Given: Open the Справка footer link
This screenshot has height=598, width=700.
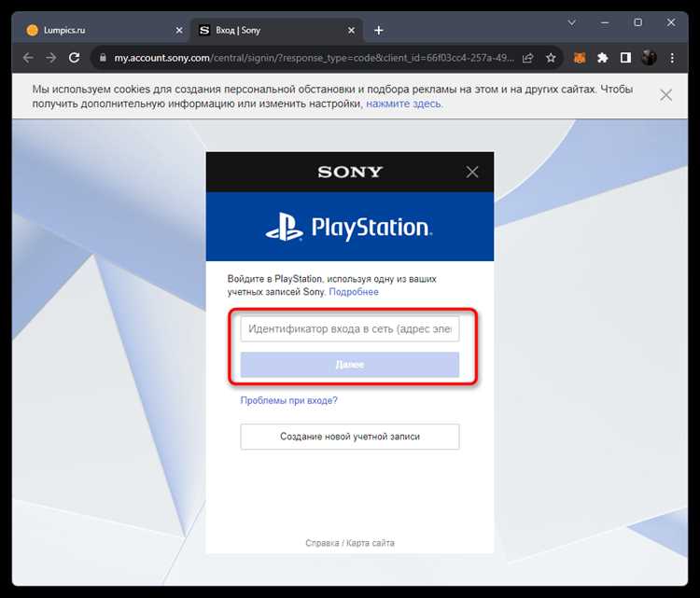Looking at the screenshot, I should click(322, 543).
